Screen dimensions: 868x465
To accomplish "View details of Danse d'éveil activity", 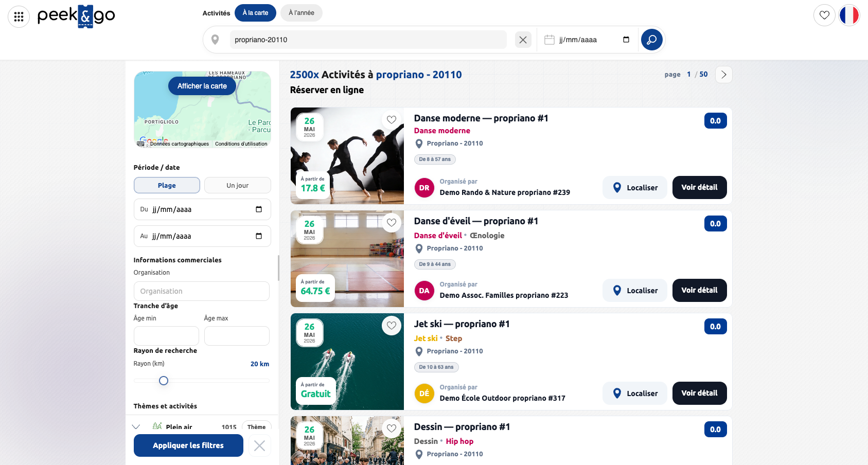I will pyautogui.click(x=700, y=291).
